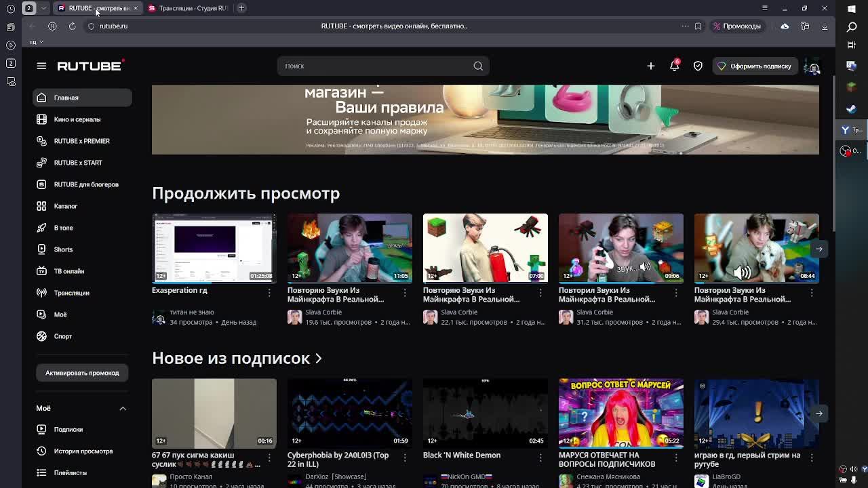This screenshot has height=488, width=868.
Task: Open the notifications bell
Action: (674, 66)
